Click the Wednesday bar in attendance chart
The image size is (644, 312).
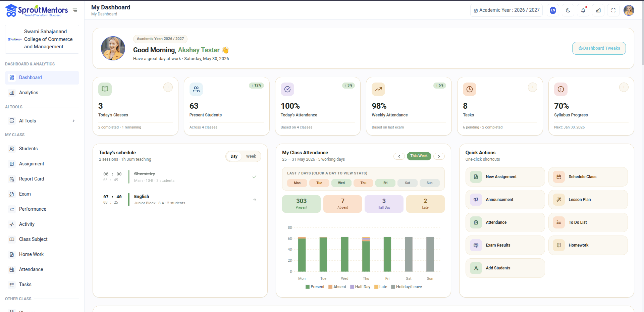point(344,254)
